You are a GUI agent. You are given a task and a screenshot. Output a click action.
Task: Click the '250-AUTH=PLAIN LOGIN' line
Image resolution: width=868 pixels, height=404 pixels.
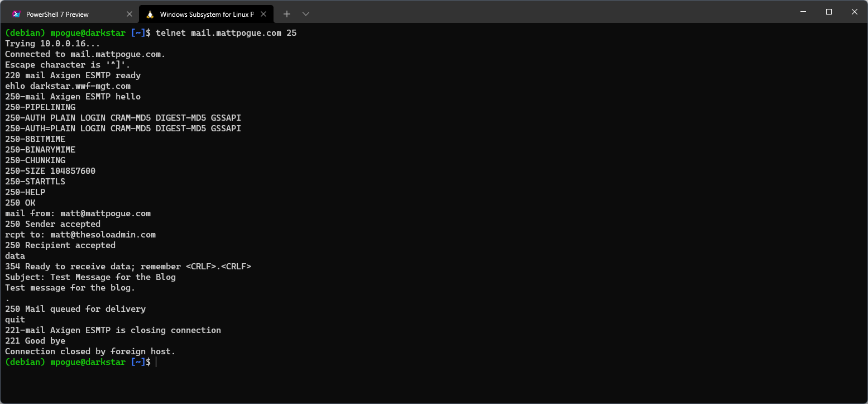click(123, 129)
